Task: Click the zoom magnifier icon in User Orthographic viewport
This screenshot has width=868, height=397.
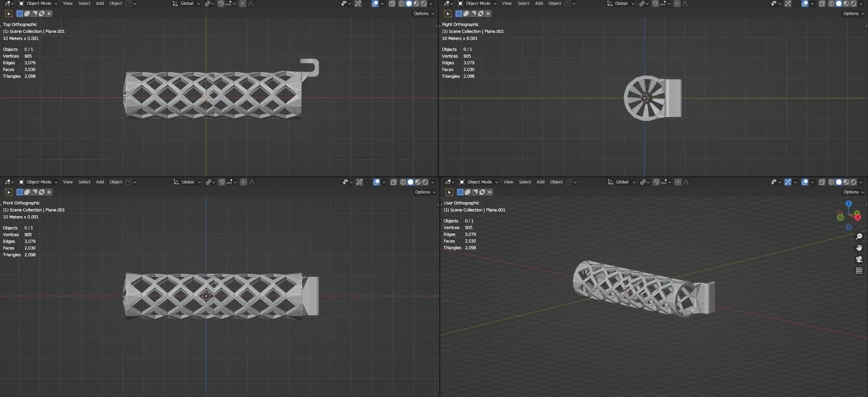Action: (x=859, y=236)
